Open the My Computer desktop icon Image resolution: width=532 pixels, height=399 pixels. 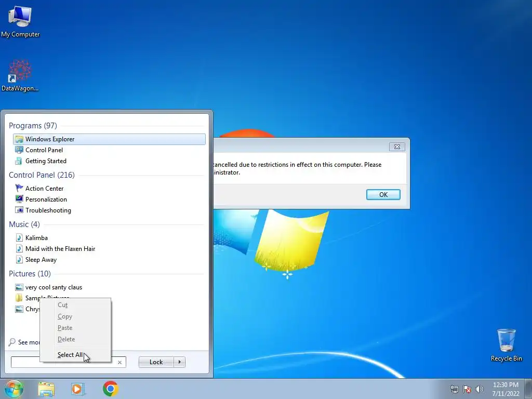[20, 21]
